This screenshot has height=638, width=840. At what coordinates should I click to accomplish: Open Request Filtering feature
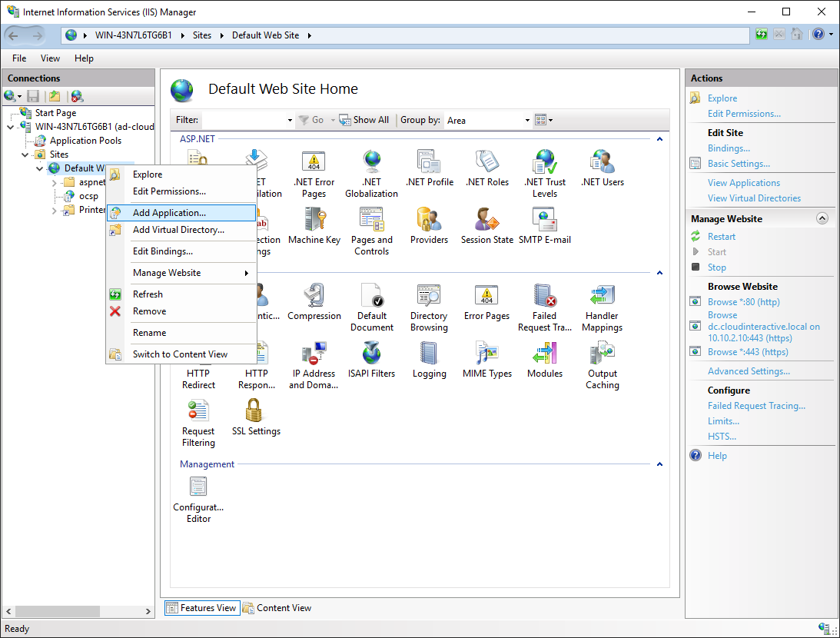pos(198,424)
